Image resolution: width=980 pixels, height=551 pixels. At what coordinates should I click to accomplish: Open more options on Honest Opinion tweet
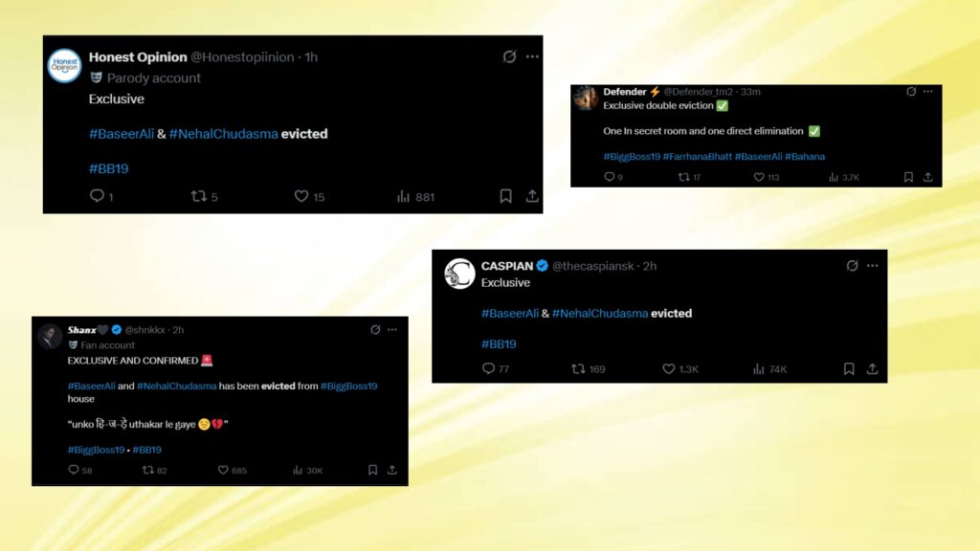pos(532,56)
